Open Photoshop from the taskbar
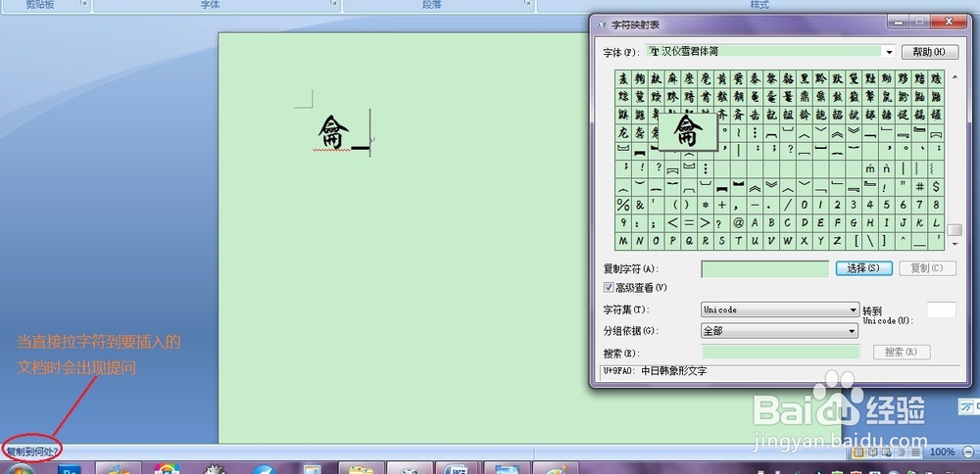Image resolution: width=980 pixels, height=474 pixels. click(70, 468)
